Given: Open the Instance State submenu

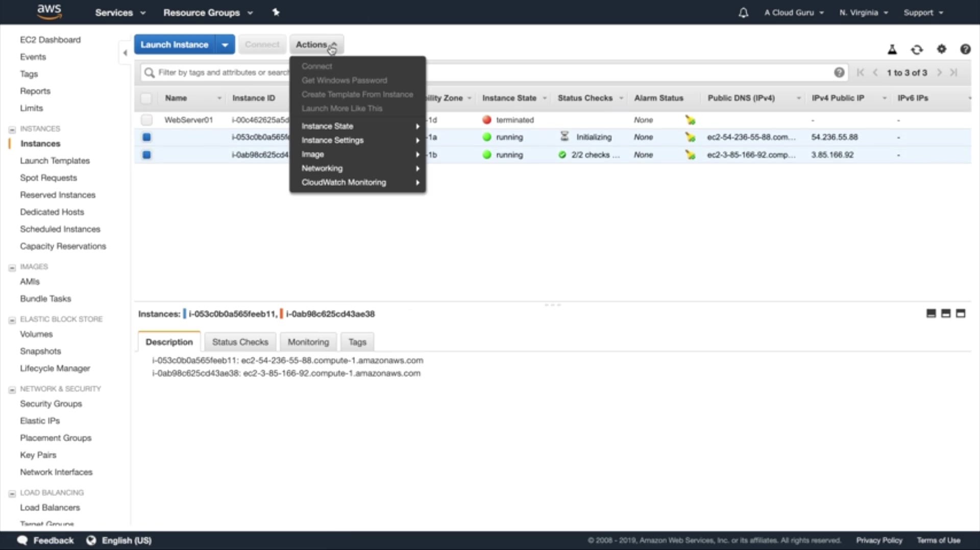Looking at the screenshot, I should pyautogui.click(x=358, y=126).
